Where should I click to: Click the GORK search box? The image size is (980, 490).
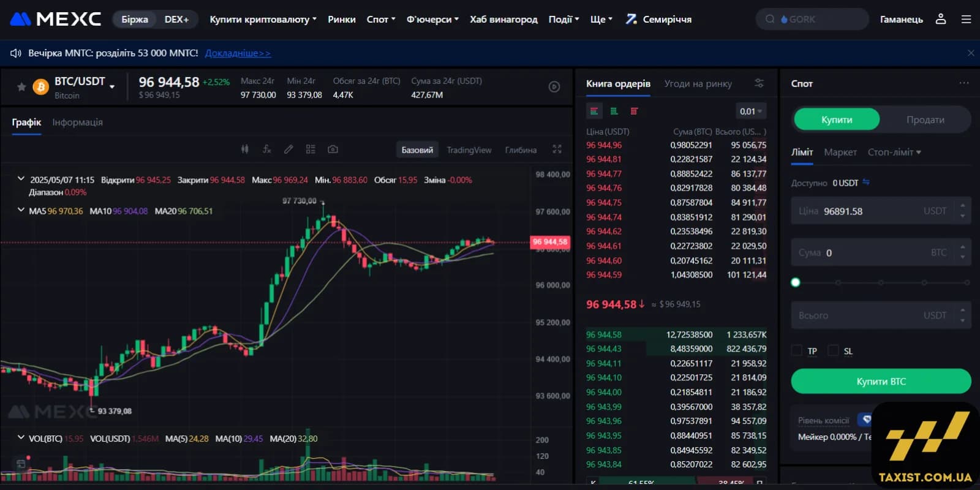pos(812,19)
